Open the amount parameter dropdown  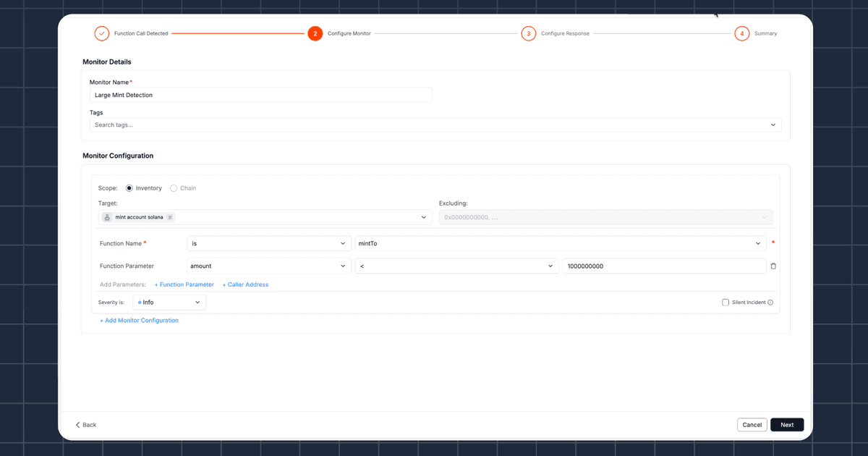pyautogui.click(x=268, y=266)
